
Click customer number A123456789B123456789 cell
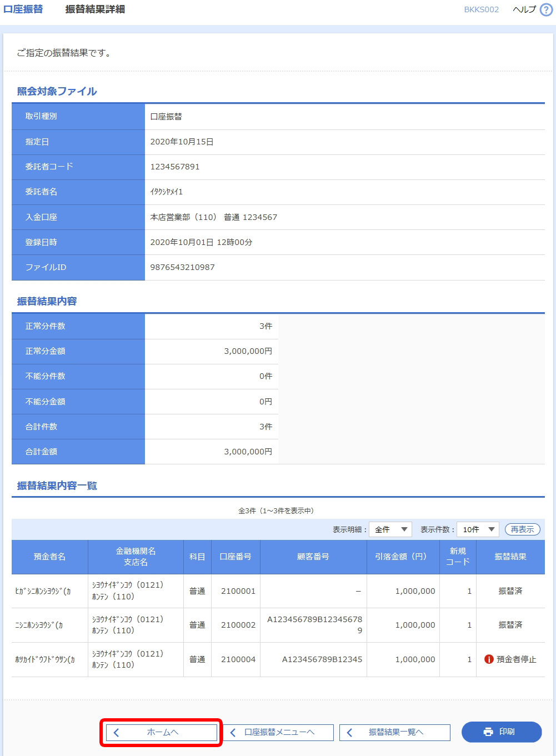(314, 625)
